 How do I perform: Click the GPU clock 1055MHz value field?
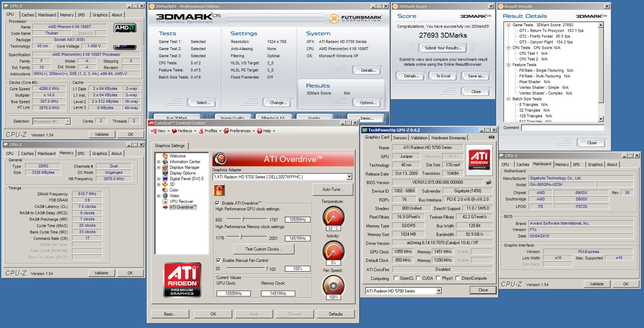(x=298, y=220)
